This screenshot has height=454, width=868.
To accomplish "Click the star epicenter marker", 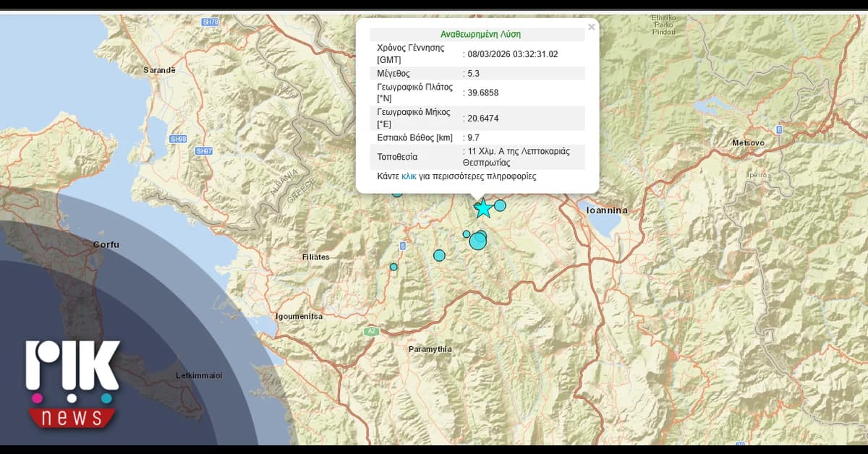I will click(x=482, y=208).
